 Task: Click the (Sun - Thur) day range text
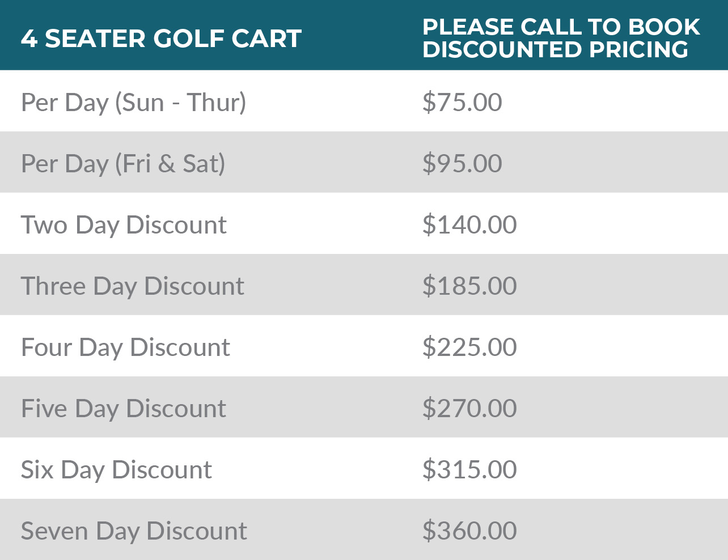(x=181, y=103)
